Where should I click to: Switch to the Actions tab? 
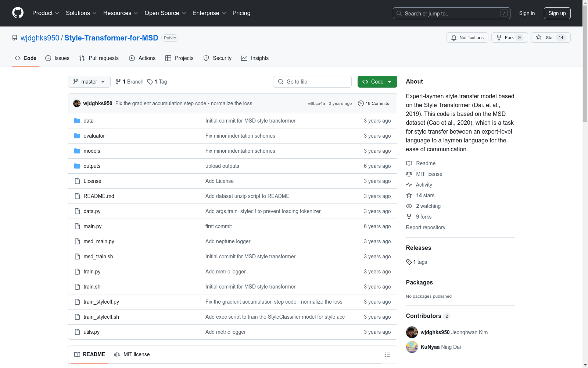[x=142, y=58]
